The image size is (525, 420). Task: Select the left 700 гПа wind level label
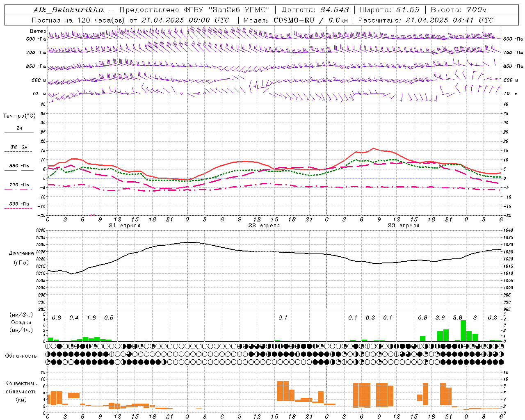(x=36, y=52)
